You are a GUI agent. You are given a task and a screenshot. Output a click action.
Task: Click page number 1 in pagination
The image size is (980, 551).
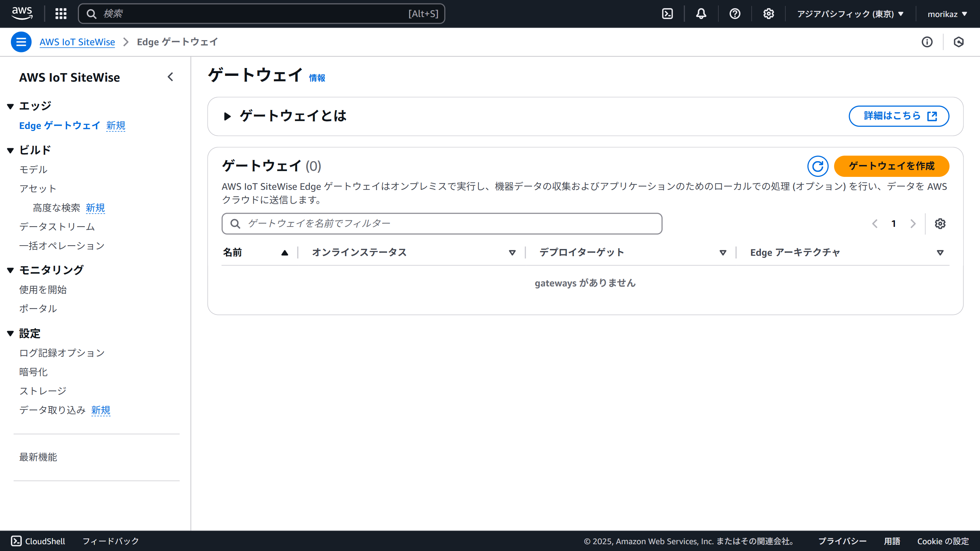894,223
